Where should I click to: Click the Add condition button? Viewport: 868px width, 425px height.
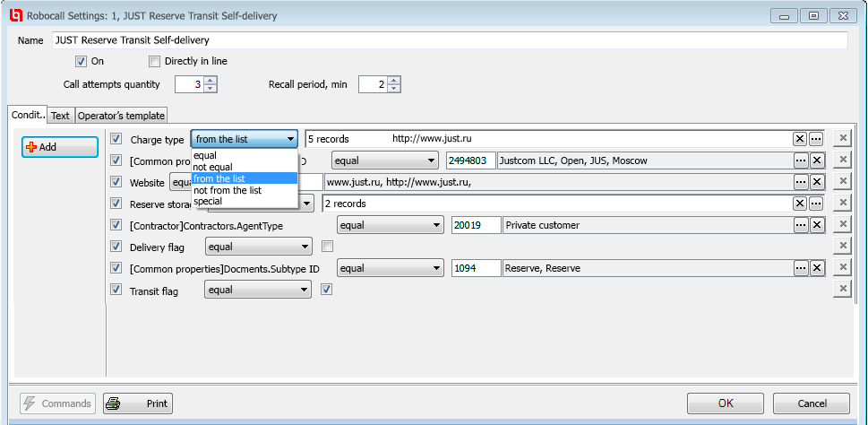59,147
